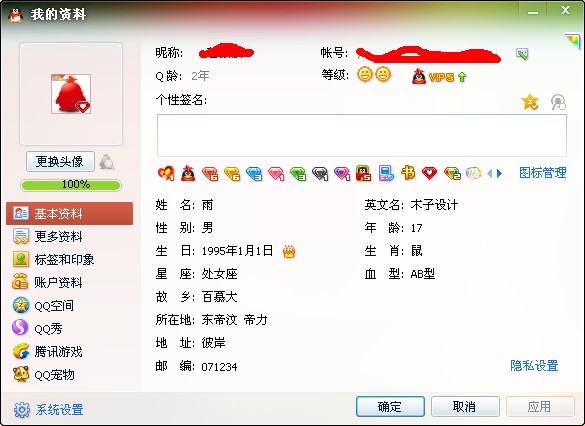This screenshot has width=585, height=426.
Task: Click the VIP5 membership badge
Action: 439,76
